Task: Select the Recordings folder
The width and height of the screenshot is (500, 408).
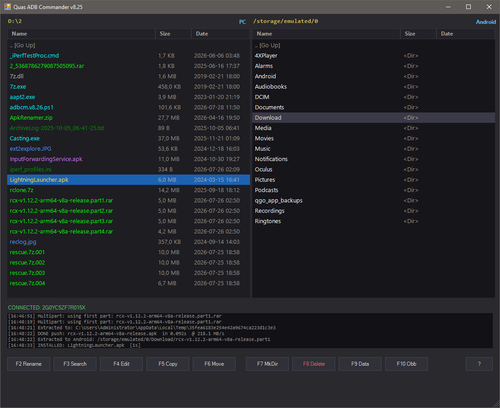Action: [373, 211]
